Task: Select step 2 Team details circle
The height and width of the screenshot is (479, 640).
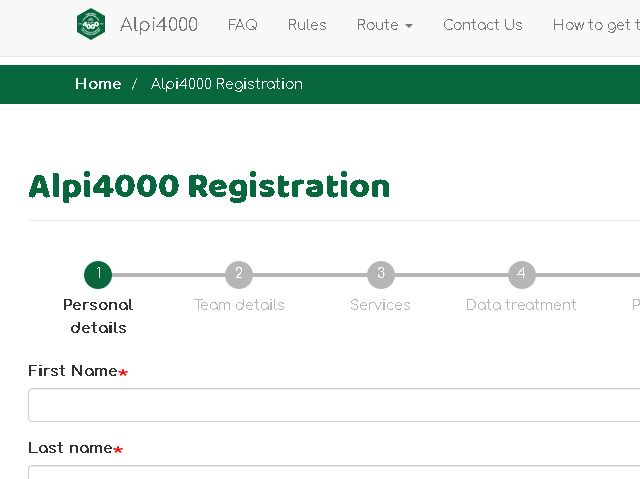Action: coord(239,275)
